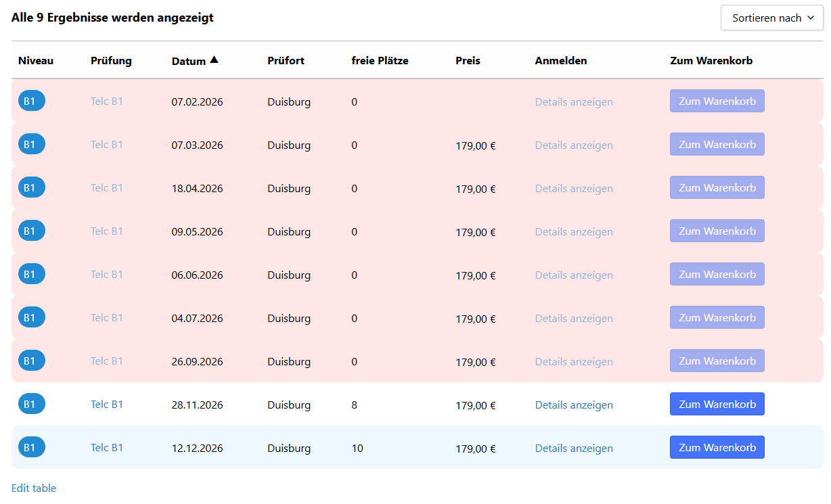Image resolution: width=831 pixels, height=504 pixels.
Task: Show details for 12.12.2026 exam
Action: (x=574, y=449)
